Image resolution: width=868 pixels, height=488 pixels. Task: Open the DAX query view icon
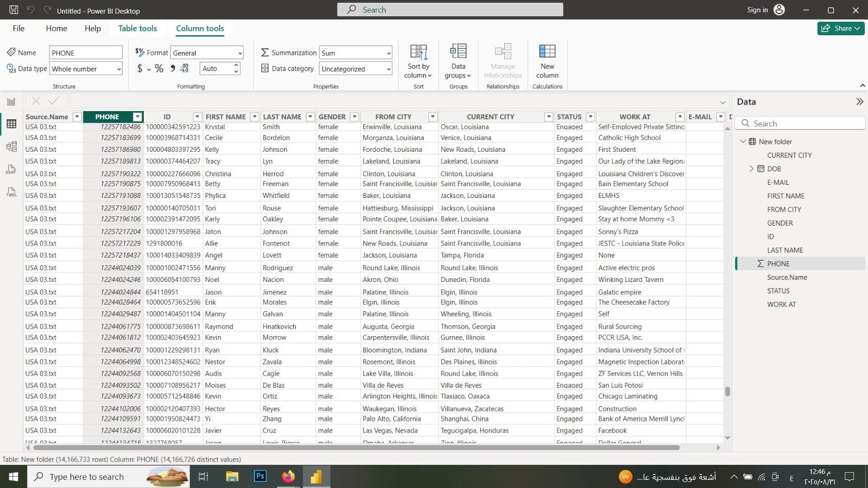[11, 170]
